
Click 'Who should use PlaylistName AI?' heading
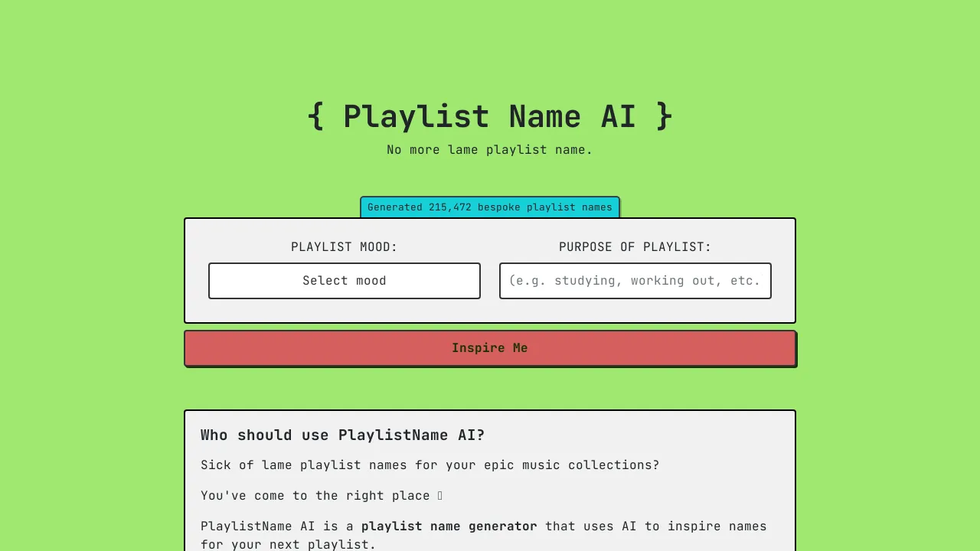[x=343, y=435]
